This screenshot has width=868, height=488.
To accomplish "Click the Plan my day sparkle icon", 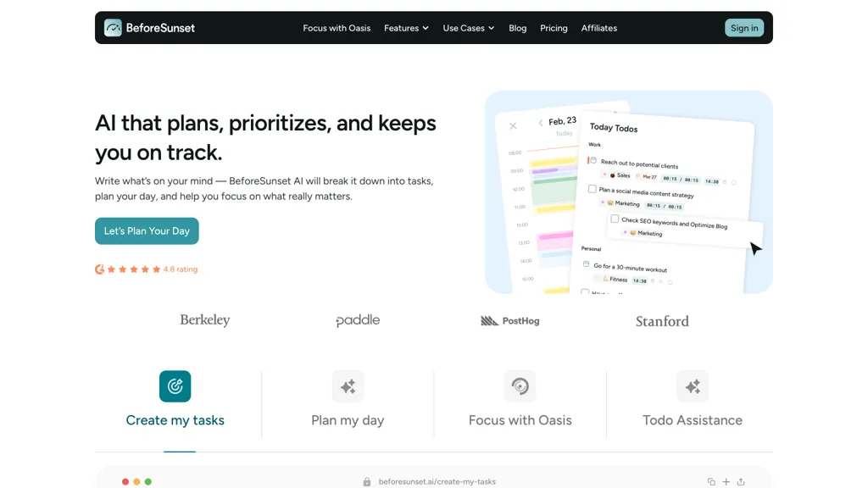I will tap(348, 386).
